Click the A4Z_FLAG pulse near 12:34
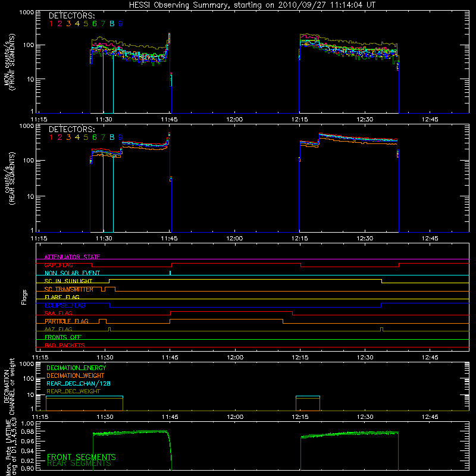The height and width of the screenshot is (476, 476). point(381,330)
